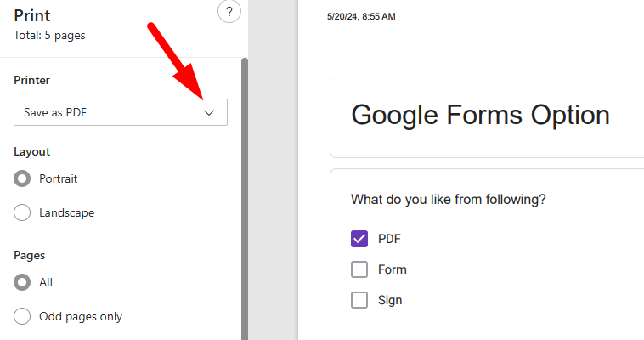The image size is (644, 340).
Task: Click the chevron arrow in Printer box
Action: (x=210, y=112)
